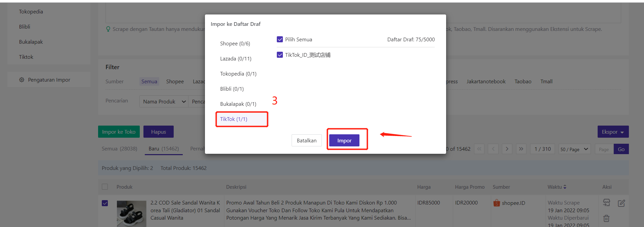The height and width of the screenshot is (227, 644).
Task: Click the Go pagination button
Action: click(x=621, y=149)
